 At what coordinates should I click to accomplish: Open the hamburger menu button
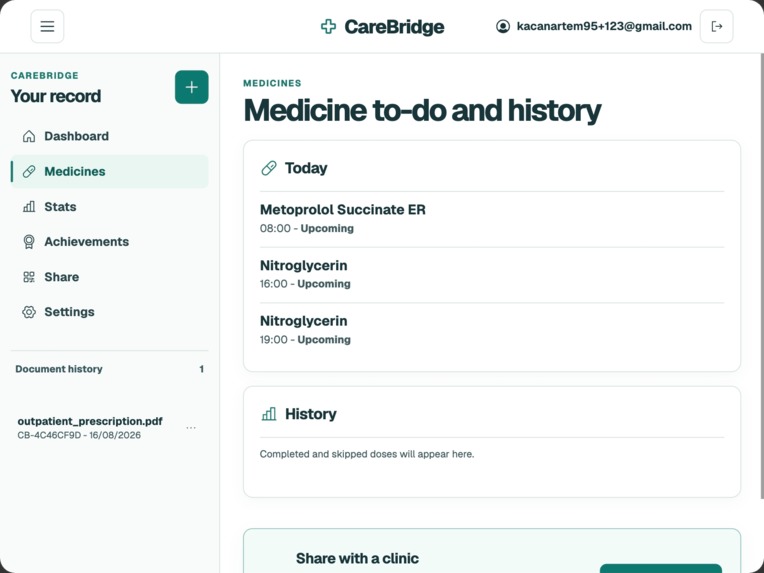pyautogui.click(x=47, y=26)
